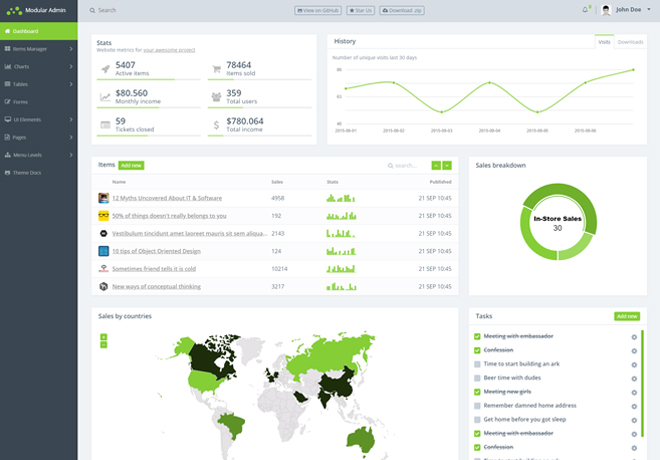This screenshot has height=460, width=660.
Task: Click the Items up arrow button
Action: click(x=436, y=165)
